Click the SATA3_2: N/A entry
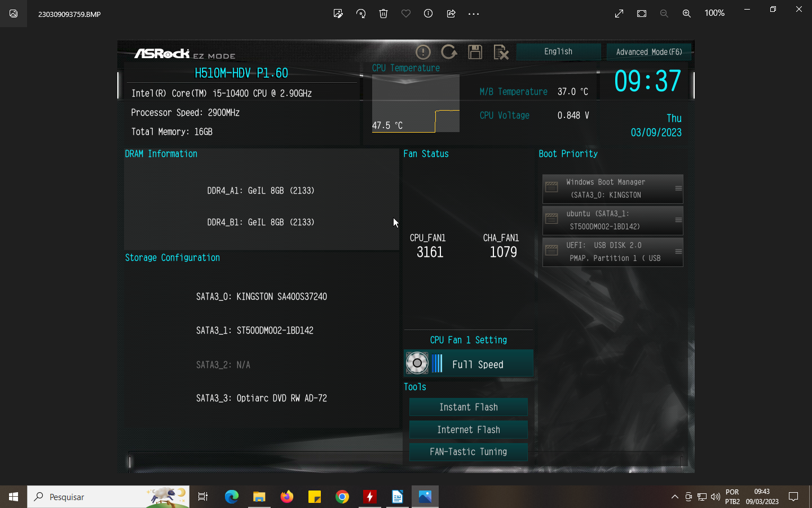The width and height of the screenshot is (812, 508). (x=223, y=365)
